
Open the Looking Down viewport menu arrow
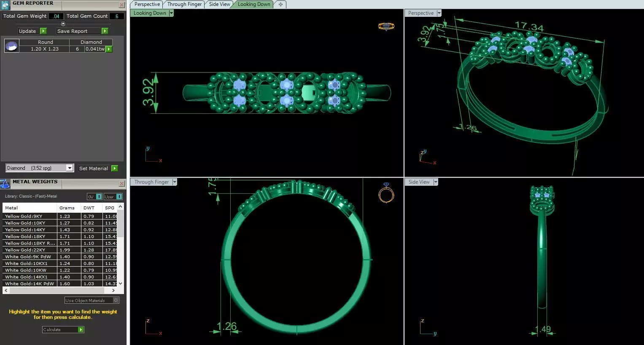pyautogui.click(x=171, y=13)
